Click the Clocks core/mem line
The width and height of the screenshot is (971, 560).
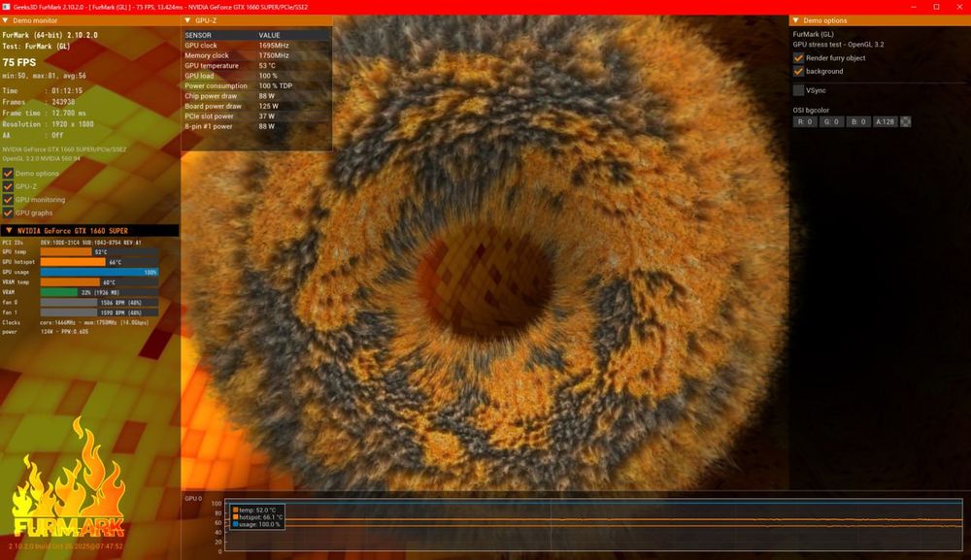click(x=76, y=322)
